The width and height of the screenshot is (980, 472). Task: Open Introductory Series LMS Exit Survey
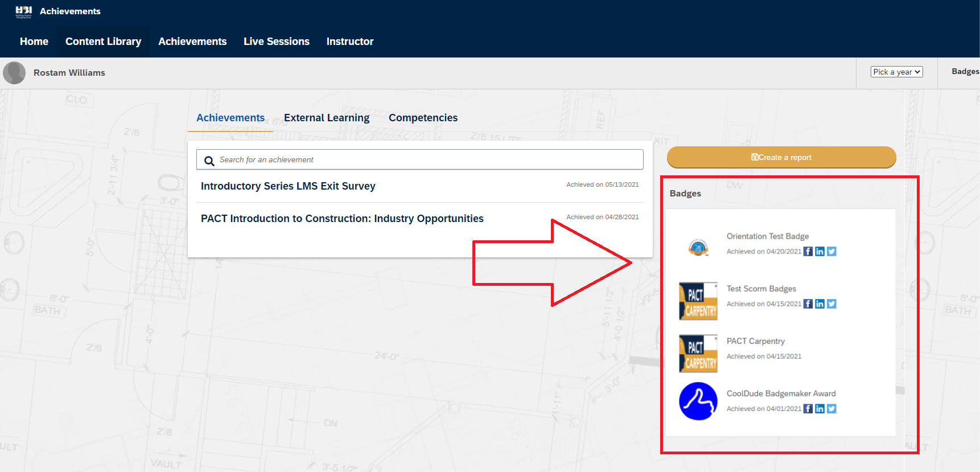pos(288,186)
